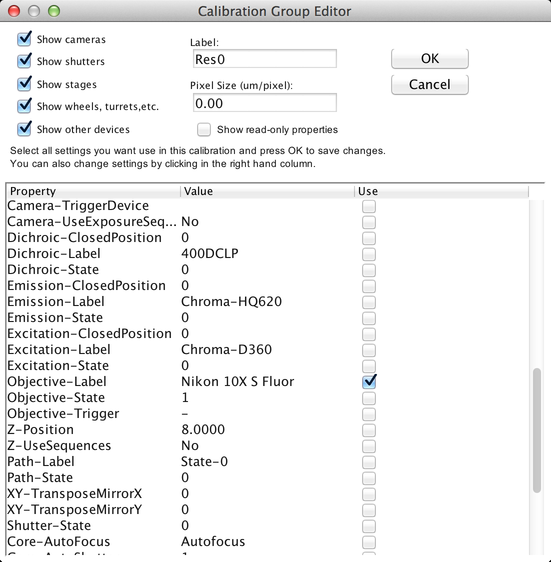This screenshot has width=551, height=562.
Task: Click the Chroma-D360 value cell
Action: coord(267,350)
